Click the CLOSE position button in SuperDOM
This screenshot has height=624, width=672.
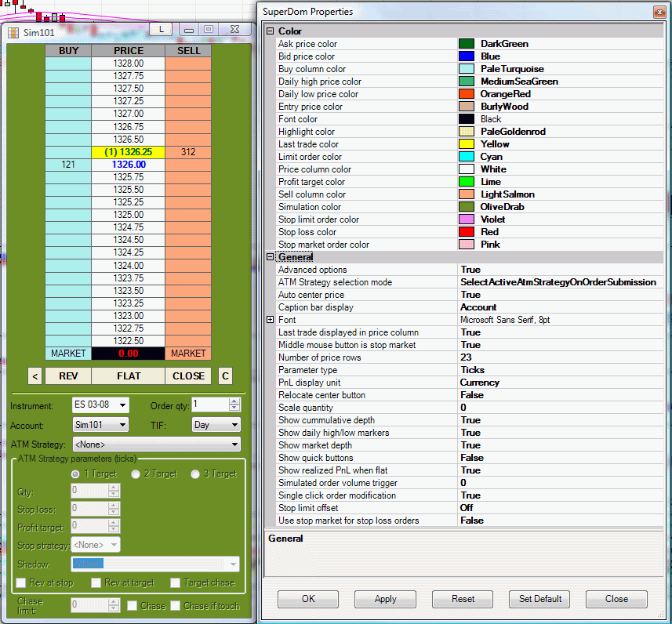pyautogui.click(x=188, y=375)
